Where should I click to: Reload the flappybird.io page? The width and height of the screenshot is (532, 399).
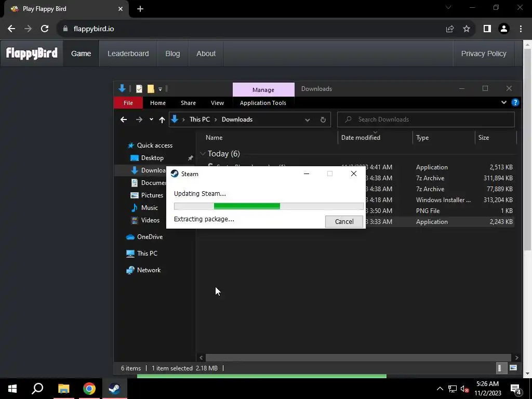tap(45, 29)
